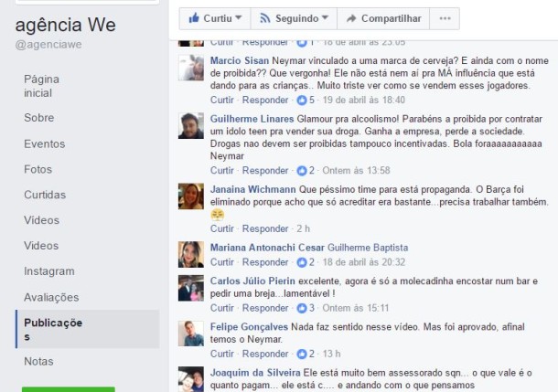The image size is (558, 392).
Task: Select Sobre in the page sidebar
Action: (x=39, y=118)
